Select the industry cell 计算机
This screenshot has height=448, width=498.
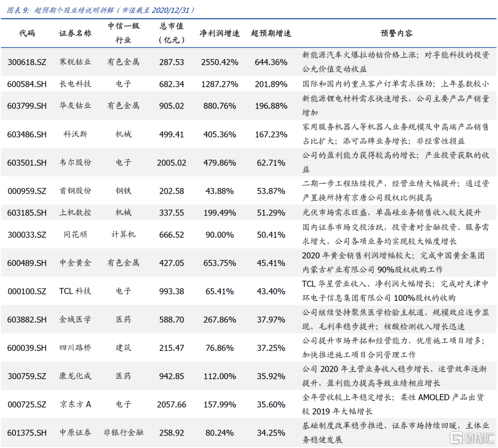123,234
